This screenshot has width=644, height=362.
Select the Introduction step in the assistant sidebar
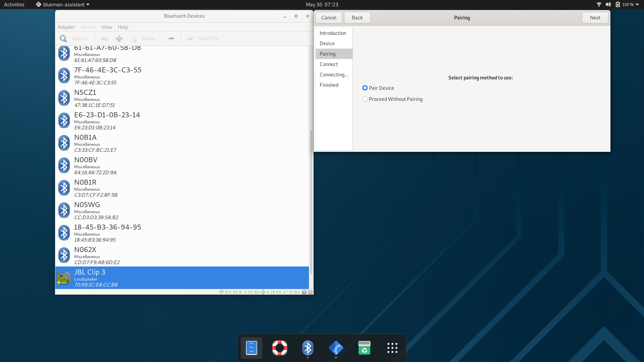334,33
